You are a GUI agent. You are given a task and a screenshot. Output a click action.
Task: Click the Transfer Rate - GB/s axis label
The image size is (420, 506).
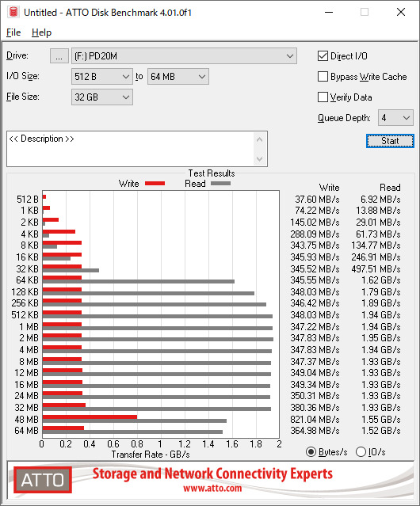pos(151,455)
